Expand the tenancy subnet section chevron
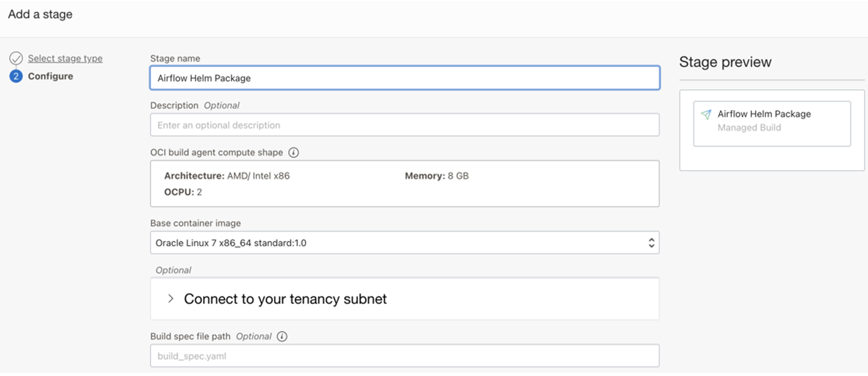This screenshot has width=868, height=376. pos(171,299)
